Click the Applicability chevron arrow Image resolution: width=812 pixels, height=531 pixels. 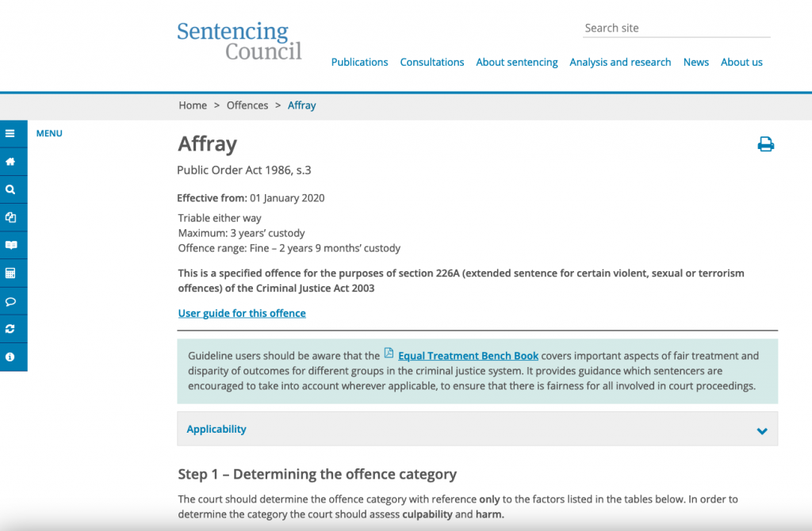click(x=762, y=431)
